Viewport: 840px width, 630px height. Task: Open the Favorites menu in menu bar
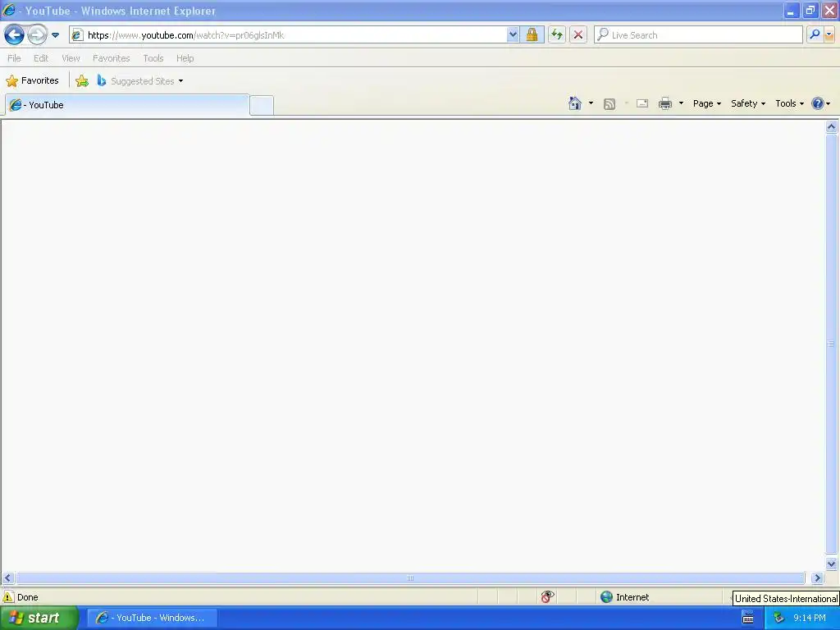(x=112, y=58)
